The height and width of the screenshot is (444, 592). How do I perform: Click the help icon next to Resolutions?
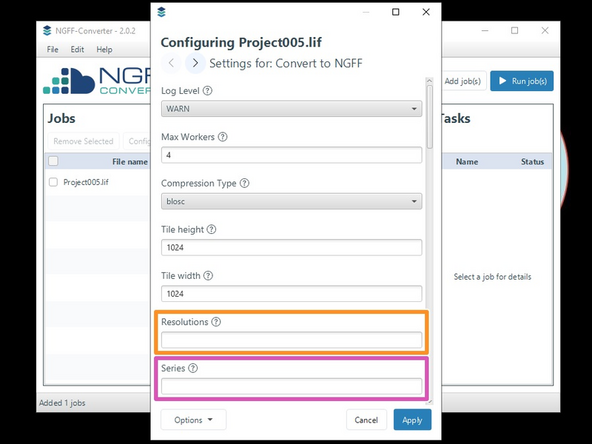pos(216,322)
